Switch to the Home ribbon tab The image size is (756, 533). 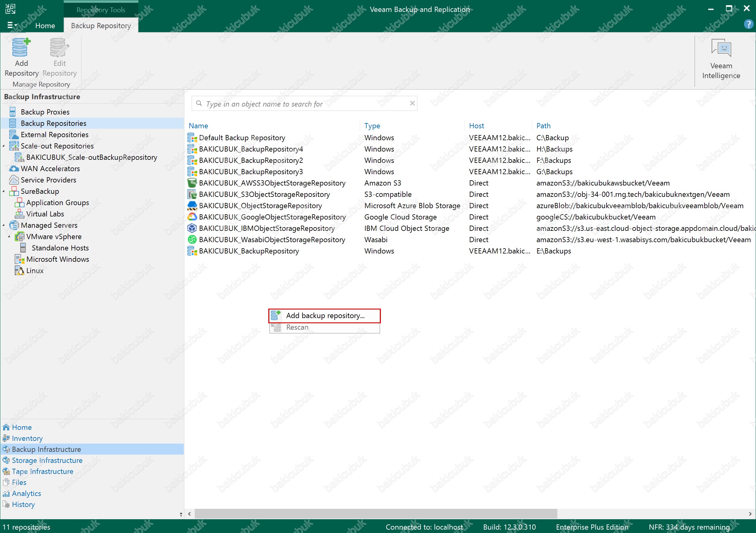tap(45, 26)
